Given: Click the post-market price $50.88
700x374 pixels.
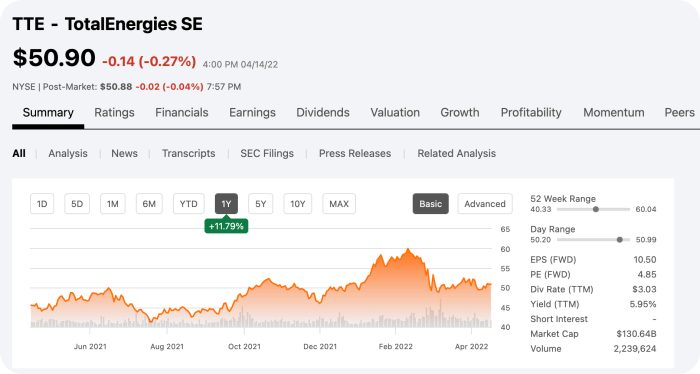Looking at the screenshot, I should pyautogui.click(x=116, y=87).
